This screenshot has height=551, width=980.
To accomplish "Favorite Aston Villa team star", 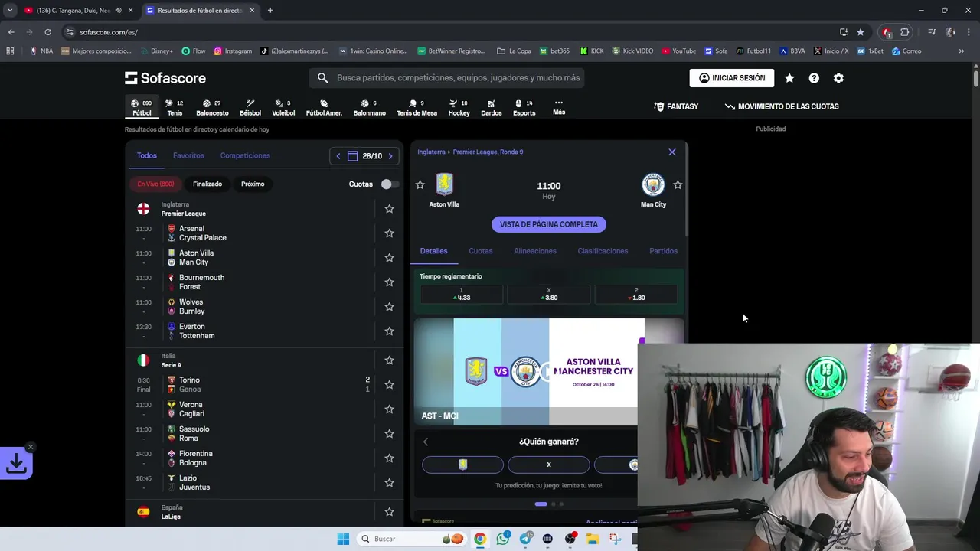I will click(x=420, y=185).
